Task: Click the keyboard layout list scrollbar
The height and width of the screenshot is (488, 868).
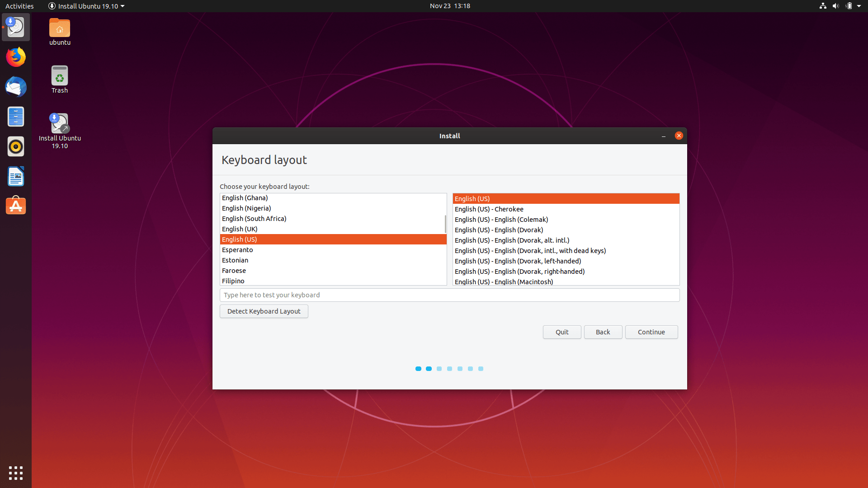Action: click(445, 224)
